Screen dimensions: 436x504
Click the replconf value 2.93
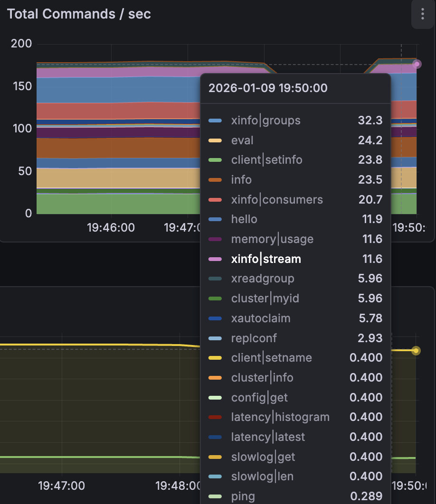370,338
